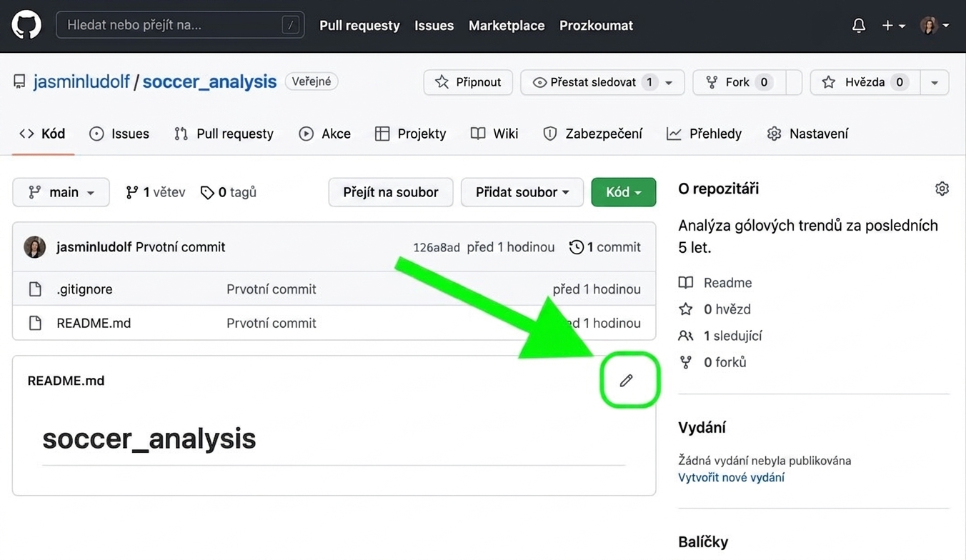Click the Balíčky heading
This screenshot has height=560, width=966.
[x=703, y=542]
